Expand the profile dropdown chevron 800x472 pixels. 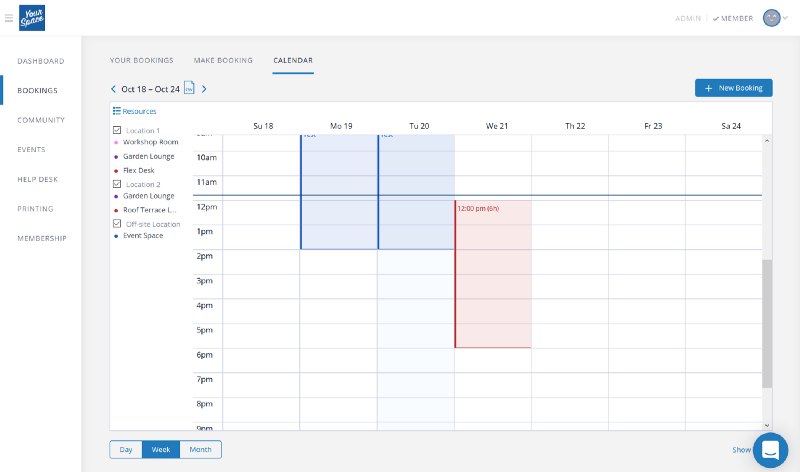click(785, 18)
